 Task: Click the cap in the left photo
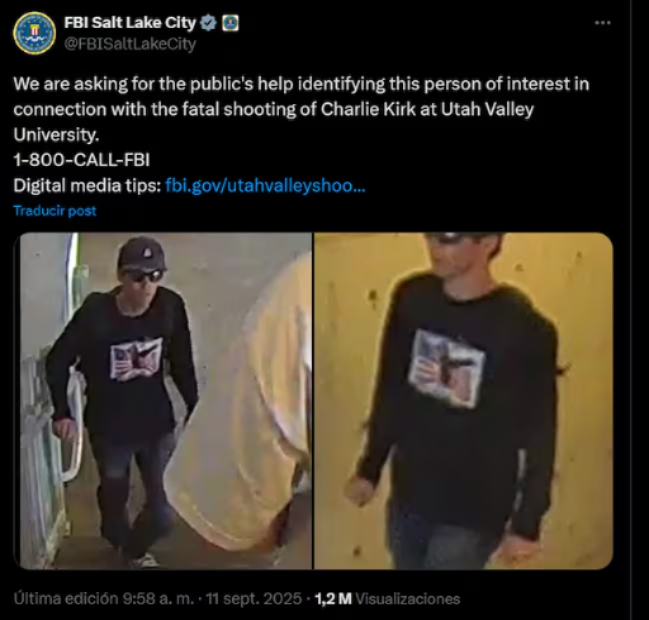click(x=142, y=254)
